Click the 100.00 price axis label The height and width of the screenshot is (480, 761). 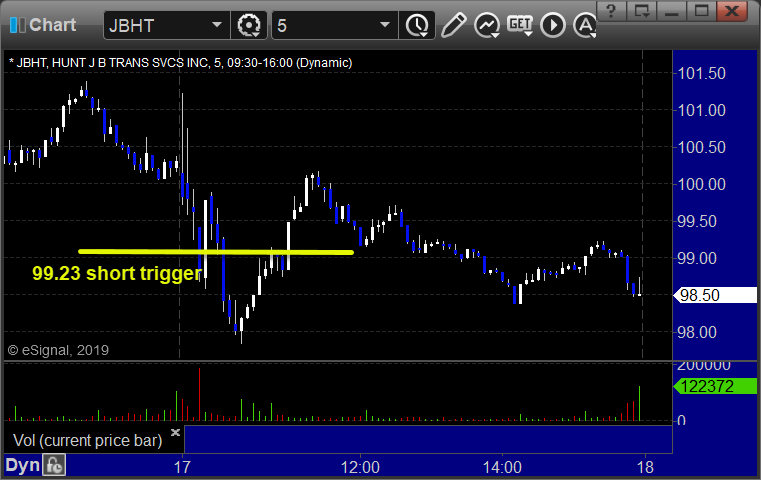(701, 184)
